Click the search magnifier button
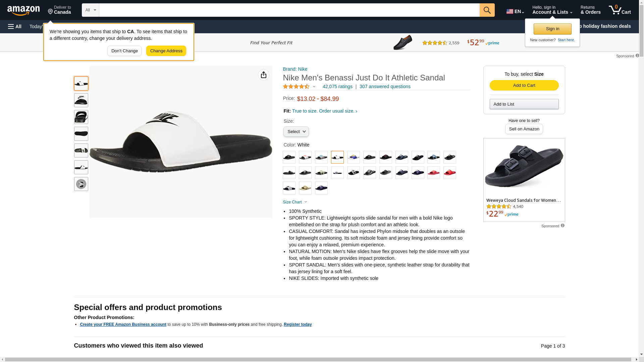 [x=487, y=10]
